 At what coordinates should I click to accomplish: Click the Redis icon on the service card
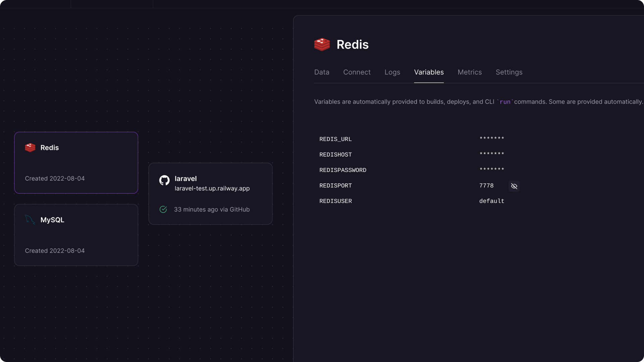[x=30, y=147]
